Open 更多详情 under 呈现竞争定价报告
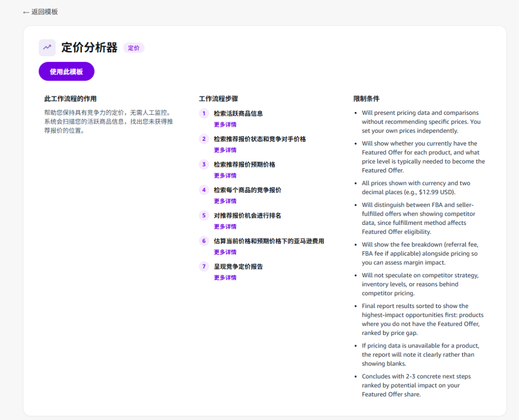This screenshot has height=420, width=519. pos(225,277)
